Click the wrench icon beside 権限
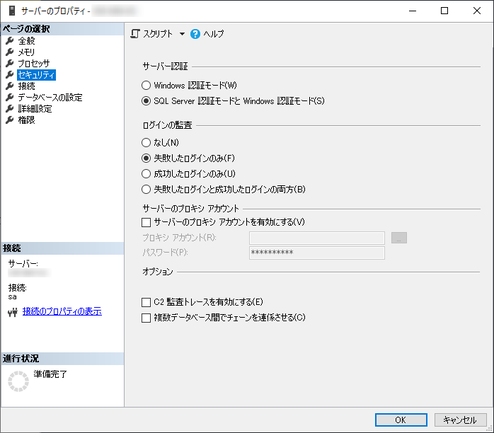 (x=10, y=120)
